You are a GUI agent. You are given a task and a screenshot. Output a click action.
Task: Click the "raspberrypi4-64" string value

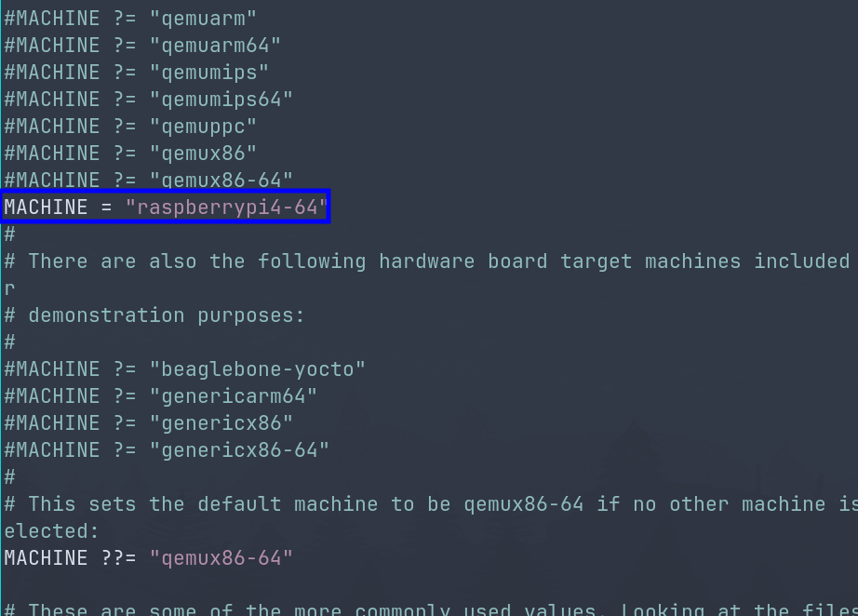point(226,208)
